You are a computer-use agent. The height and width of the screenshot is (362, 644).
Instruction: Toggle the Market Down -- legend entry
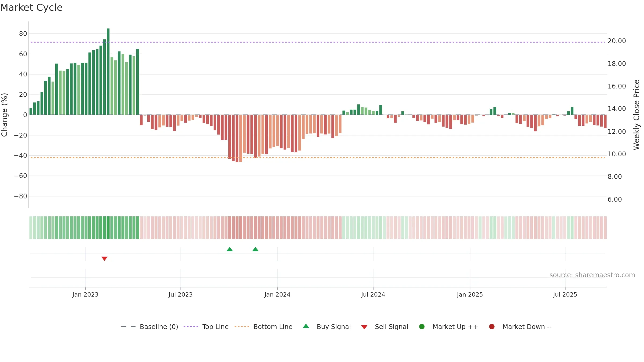(520, 327)
